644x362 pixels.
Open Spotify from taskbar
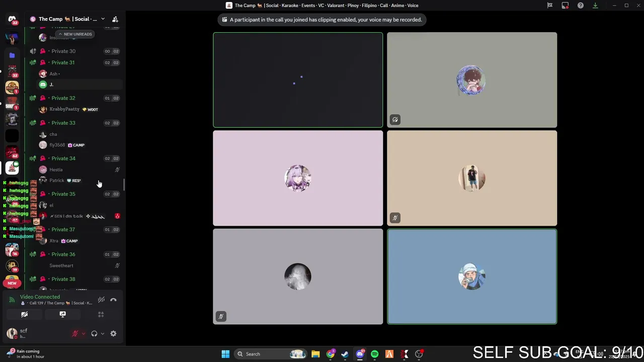(x=374, y=354)
